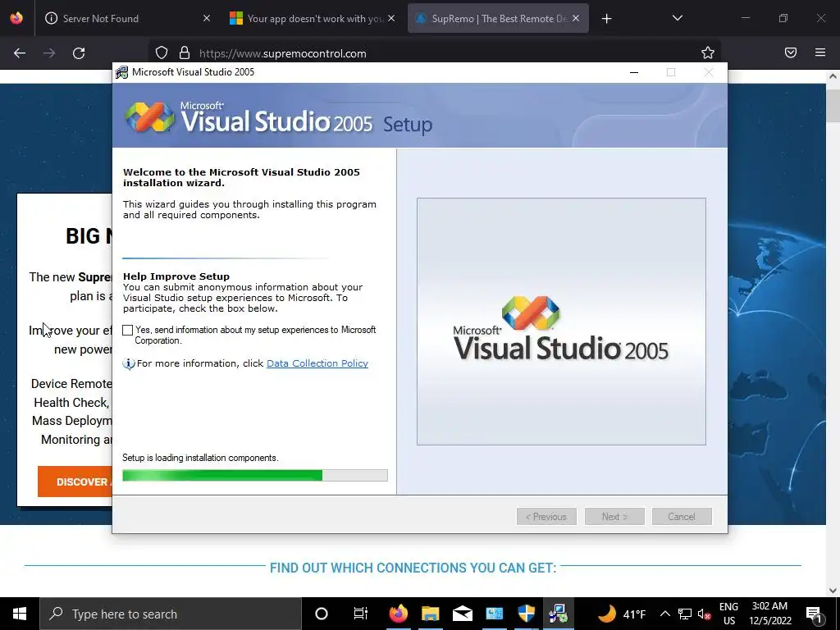This screenshot has height=630, width=840.
Task: Close the Server Not Found tab
Action: coord(207,19)
